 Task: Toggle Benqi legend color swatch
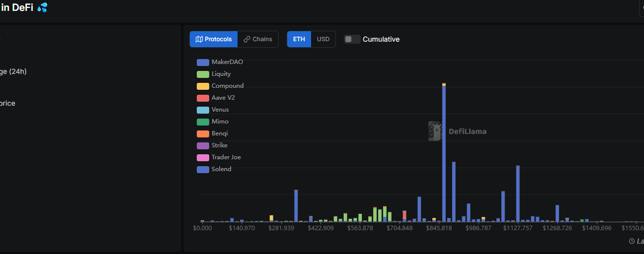pyautogui.click(x=203, y=134)
